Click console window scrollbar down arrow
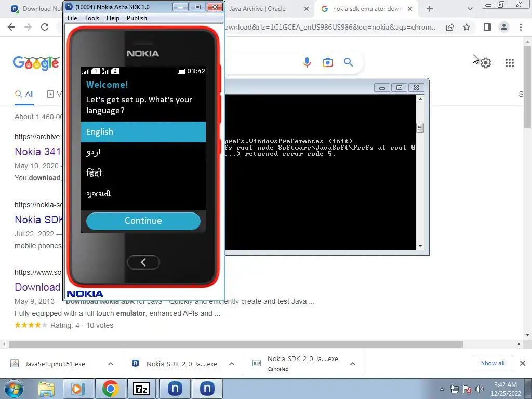Image resolution: width=532 pixels, height=399 pixels. [420, 246]
